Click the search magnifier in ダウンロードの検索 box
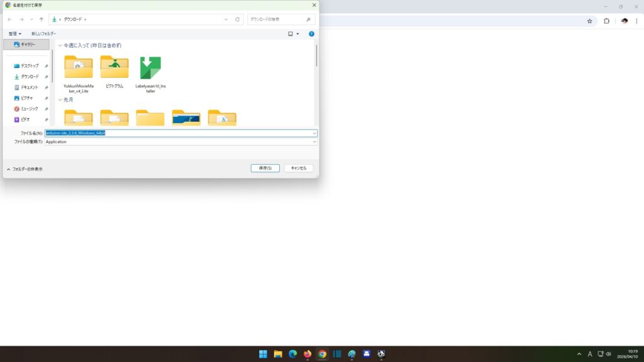Viewport: 644px width, 362px height. (308, 19)
